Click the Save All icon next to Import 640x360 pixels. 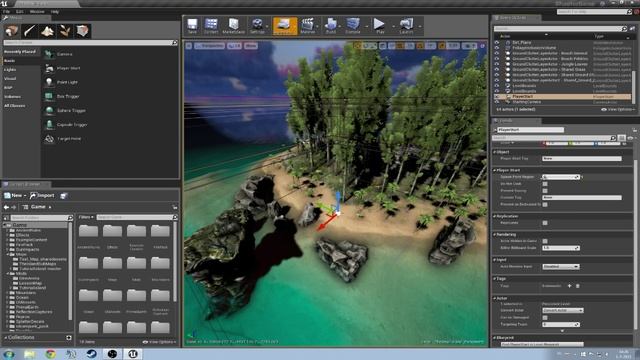pyautogui.click(x=64, y=196)
